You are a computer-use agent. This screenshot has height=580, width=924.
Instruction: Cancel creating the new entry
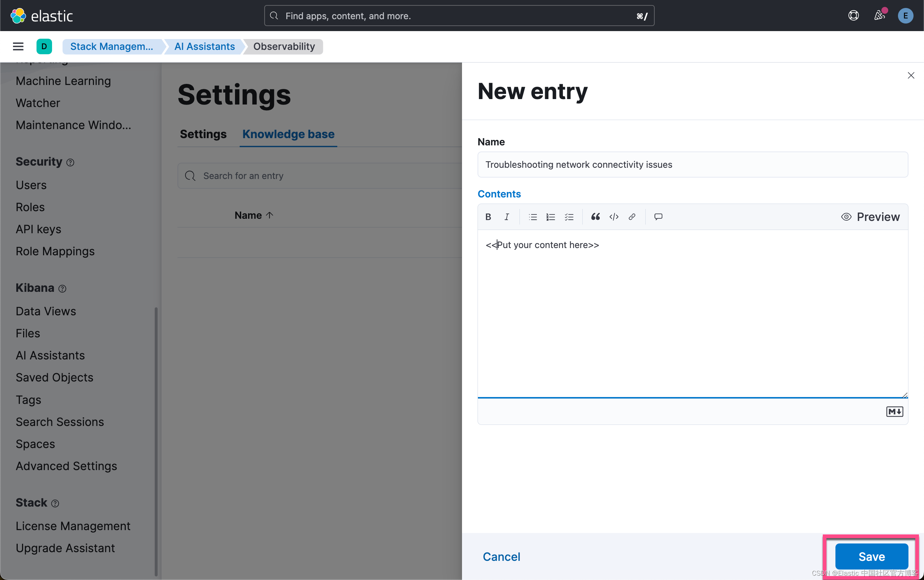tap(501, 556)
